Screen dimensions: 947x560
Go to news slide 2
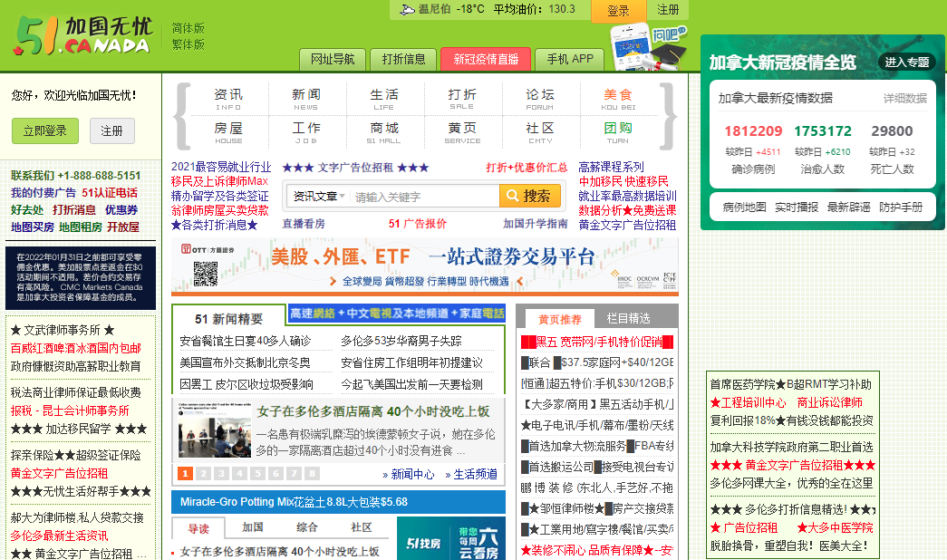tap(204, 473)
